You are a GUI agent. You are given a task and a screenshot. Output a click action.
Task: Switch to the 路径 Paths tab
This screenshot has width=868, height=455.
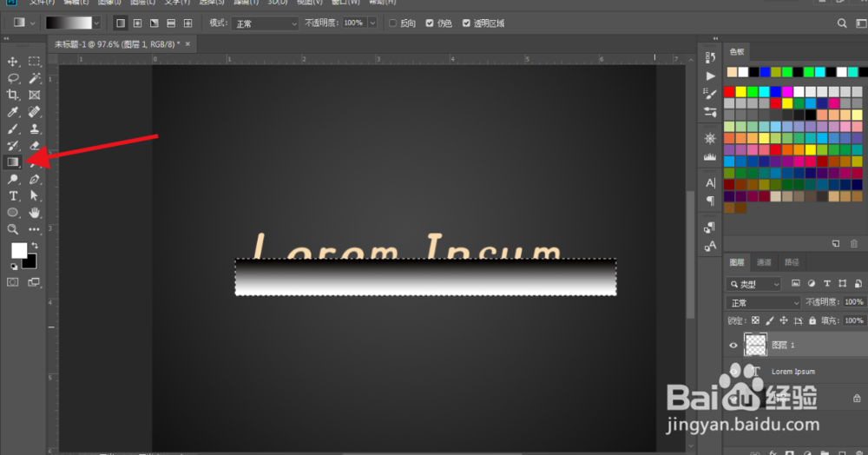click(x=792, y=262)
